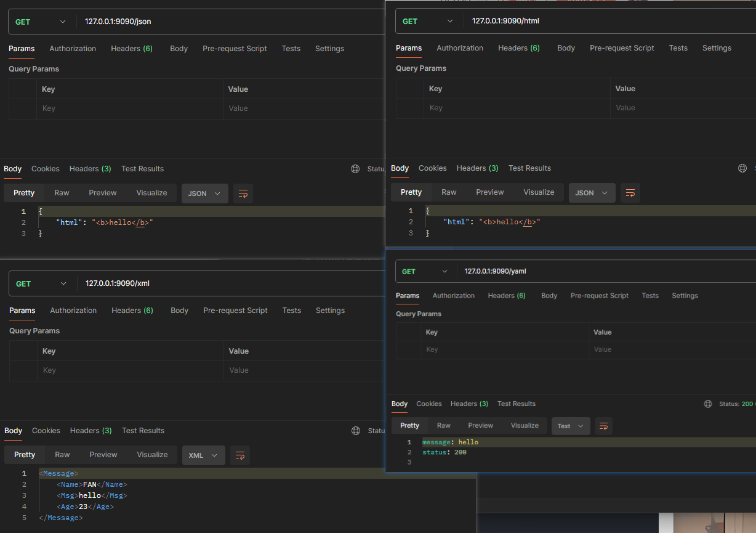Click 'message: hello' line in yaml response
This screenshot has width=756, height=533.
(x=450, y=442)
